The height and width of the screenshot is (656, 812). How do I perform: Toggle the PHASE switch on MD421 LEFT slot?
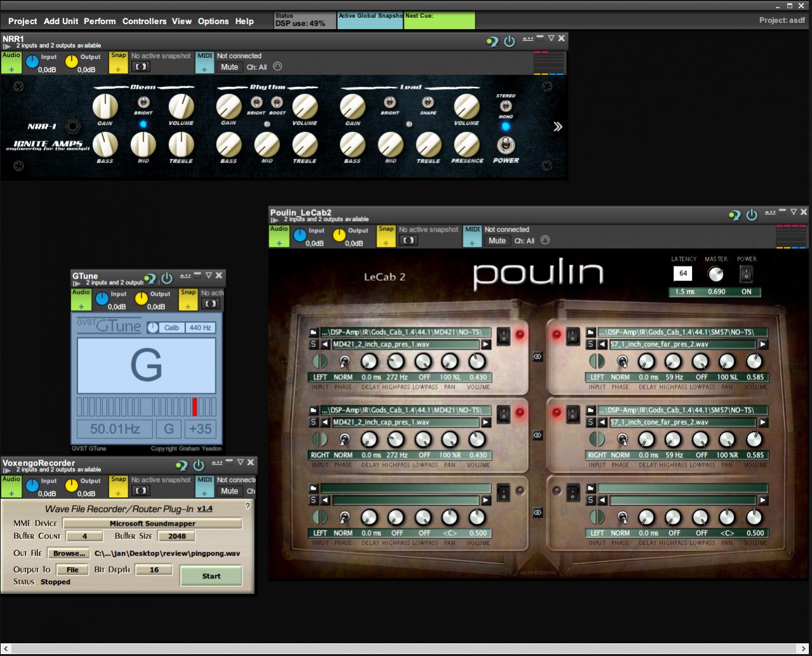(x=343, y=362)
